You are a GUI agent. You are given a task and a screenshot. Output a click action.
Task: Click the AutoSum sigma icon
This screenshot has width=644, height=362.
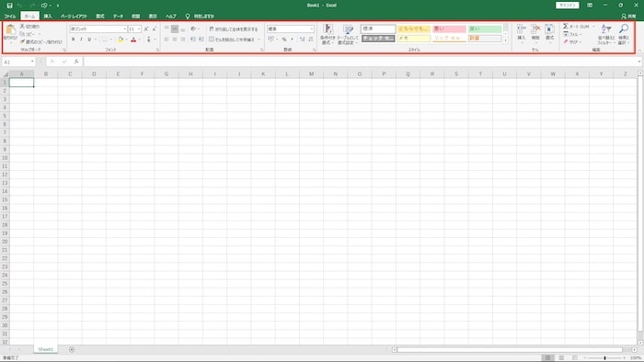566,27
